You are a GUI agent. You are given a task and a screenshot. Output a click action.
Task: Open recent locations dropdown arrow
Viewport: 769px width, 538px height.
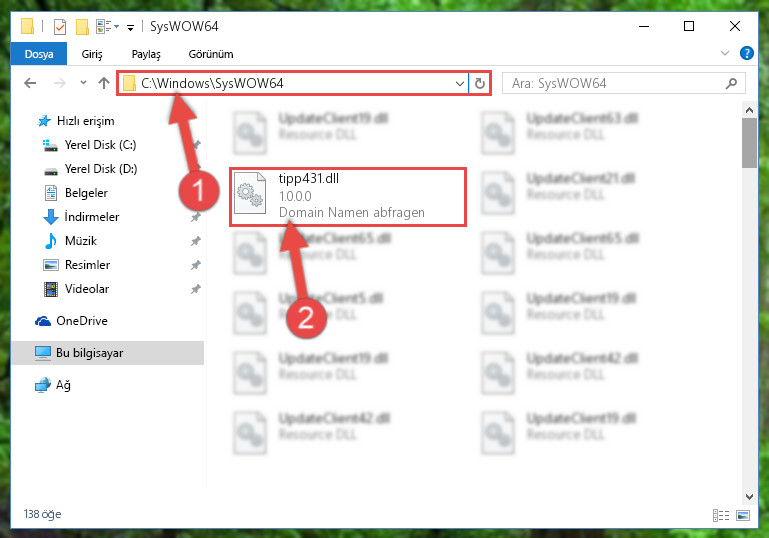click(83, 82)
